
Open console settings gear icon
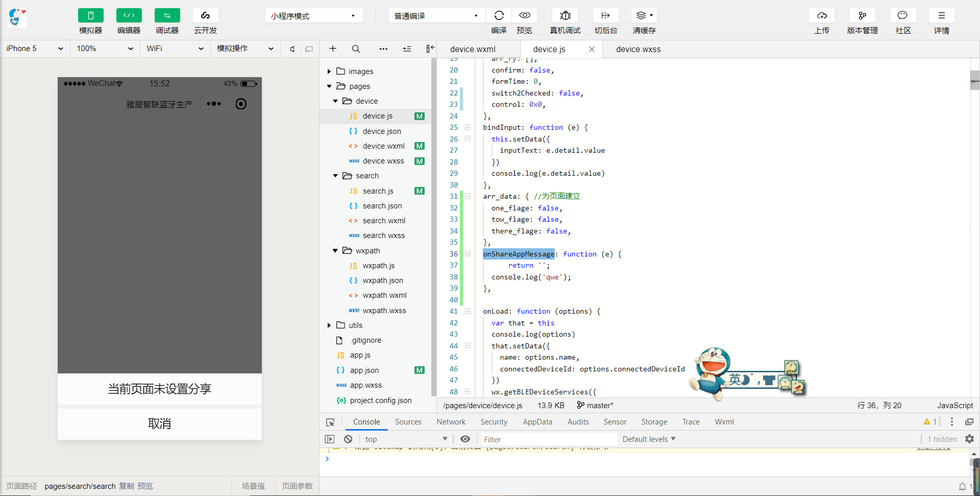(x=969, y=439)
